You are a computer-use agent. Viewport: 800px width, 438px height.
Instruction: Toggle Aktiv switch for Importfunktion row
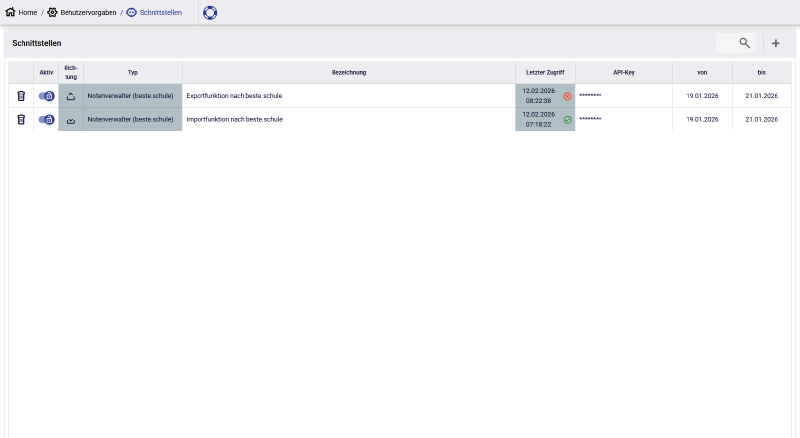46,120
